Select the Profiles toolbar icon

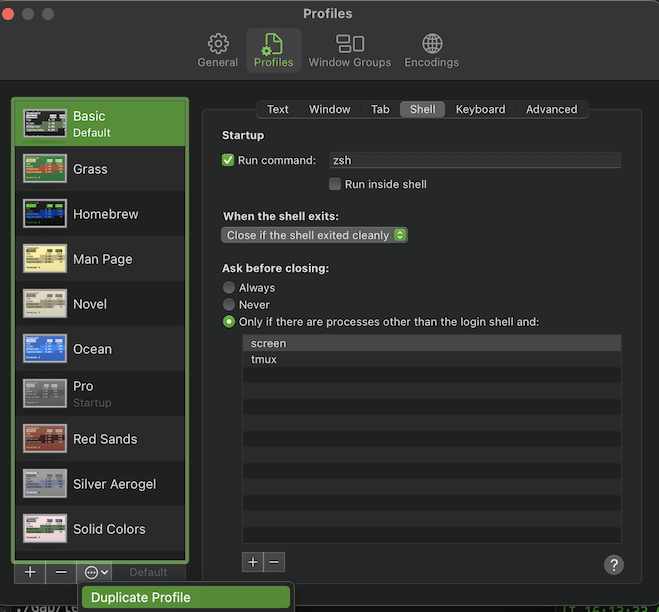[x=274, y=50]
